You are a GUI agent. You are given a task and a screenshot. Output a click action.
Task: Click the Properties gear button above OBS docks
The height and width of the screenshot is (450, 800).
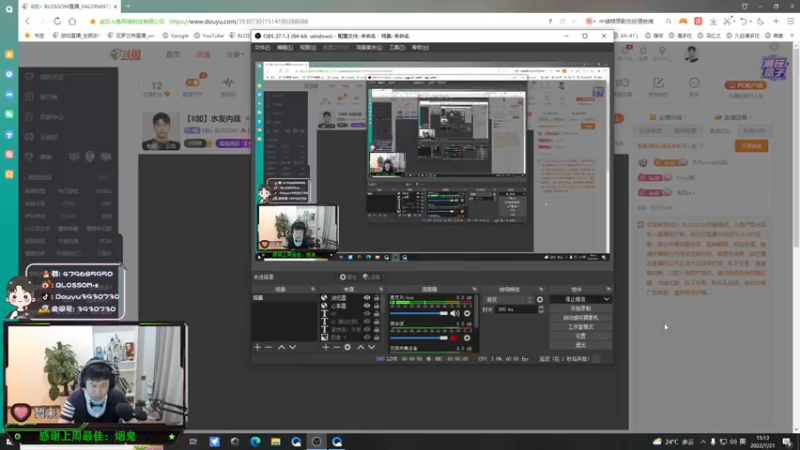coord(348,277)
